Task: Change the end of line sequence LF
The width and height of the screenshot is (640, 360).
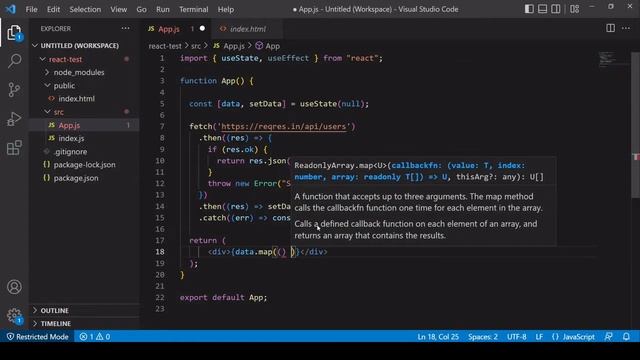Action: pyautogui.click(x=539, y=337)
